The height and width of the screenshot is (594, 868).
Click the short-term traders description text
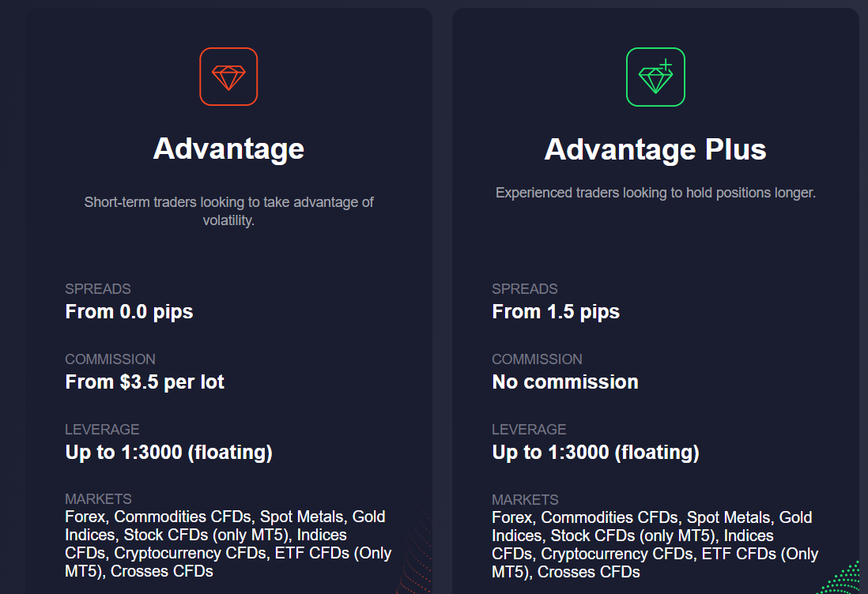pyautogui.click(x=228, y=211)
